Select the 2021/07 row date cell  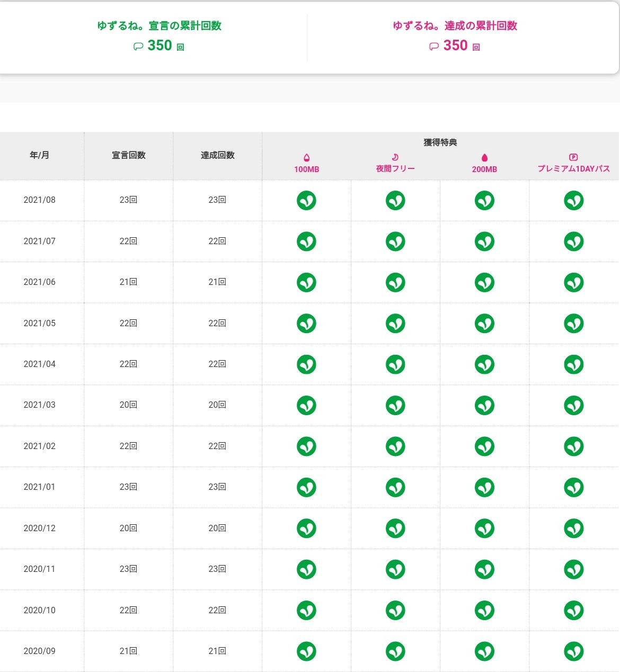click(40, 241)
